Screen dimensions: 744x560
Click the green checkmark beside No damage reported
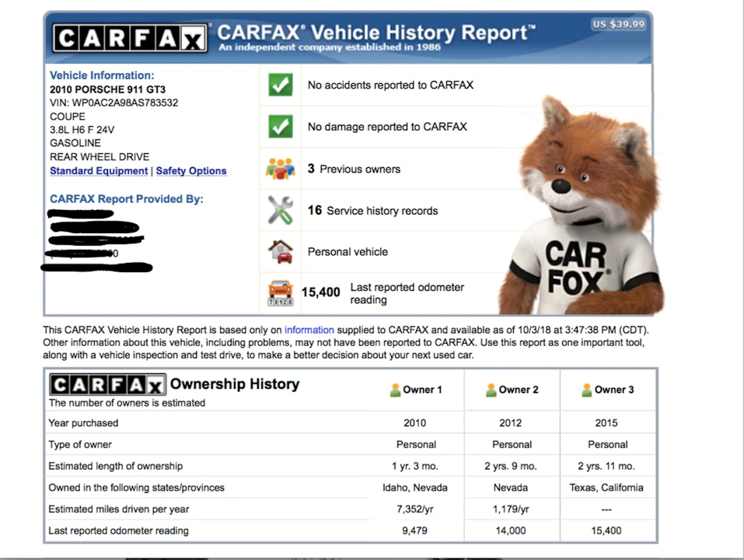[x=281, y=126]
